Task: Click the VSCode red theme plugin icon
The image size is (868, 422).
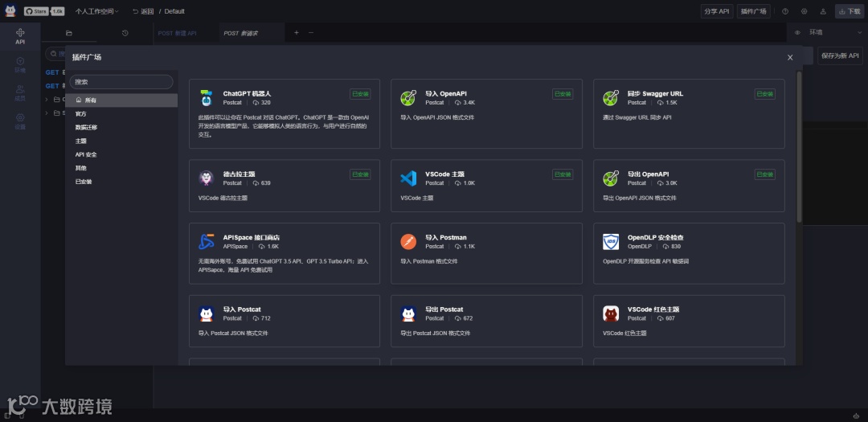Action: [611, 314]
